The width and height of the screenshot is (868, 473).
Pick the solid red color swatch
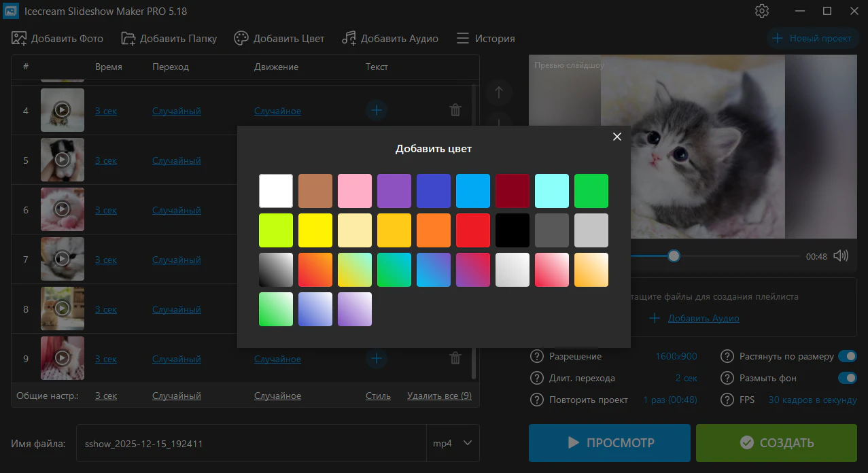tap(473, 230)
